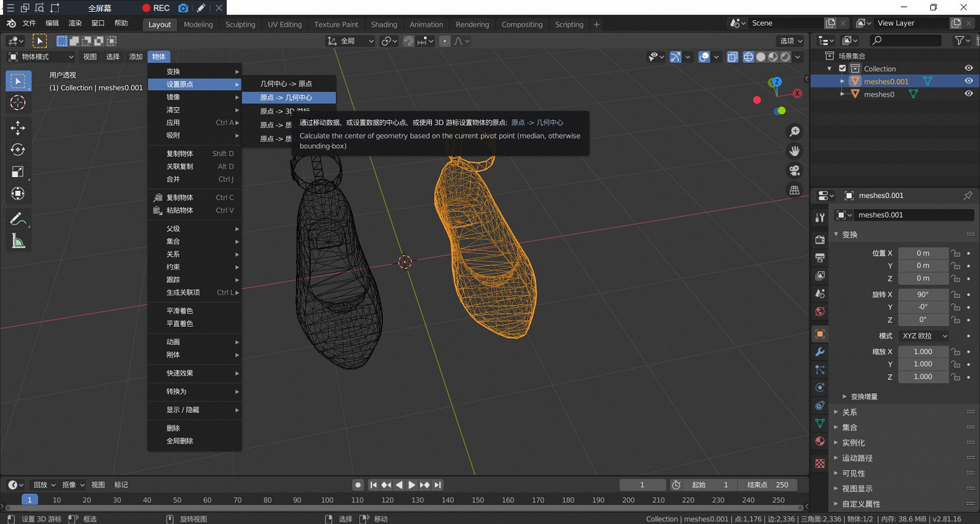The height and width of the screenshot is (524, 980).
Task: Expand meshes0.001 in the outliner tree
Action: [x=843, y=82]
